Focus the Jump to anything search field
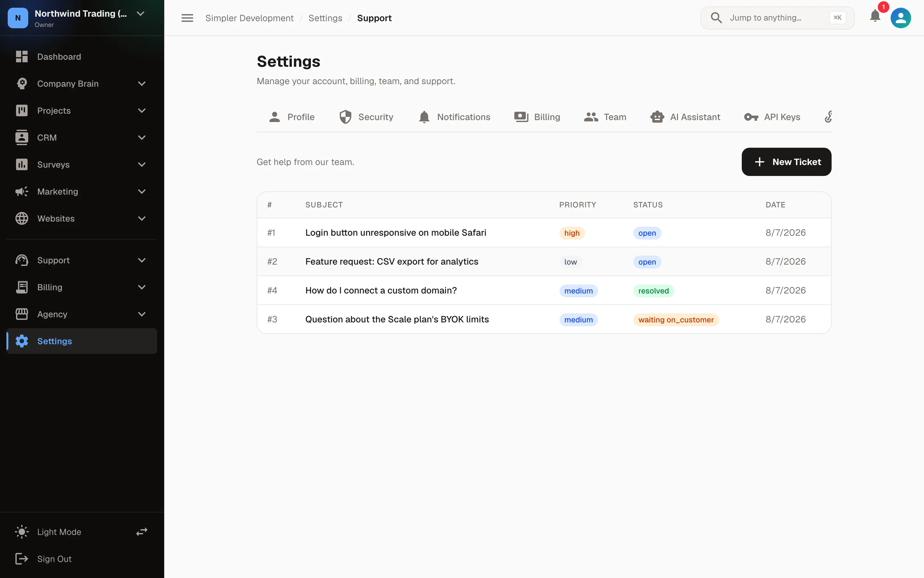 (x=777, y=18)
